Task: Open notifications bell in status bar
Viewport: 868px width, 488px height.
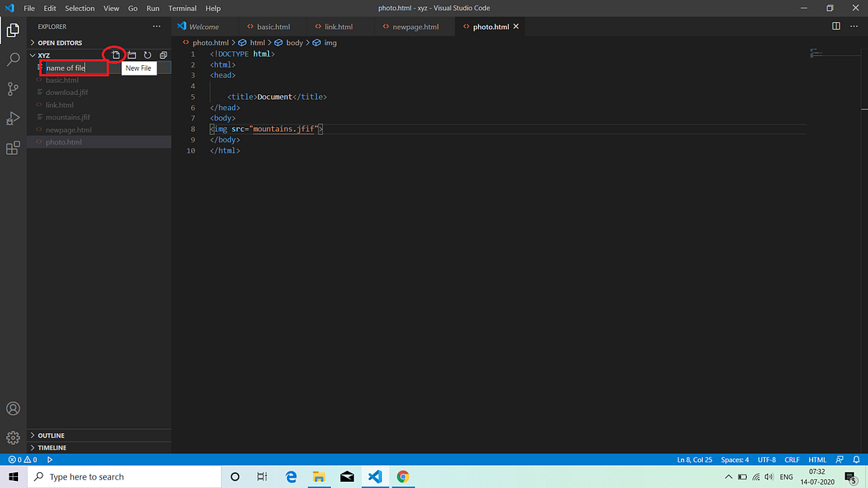Action: point(856,460)
